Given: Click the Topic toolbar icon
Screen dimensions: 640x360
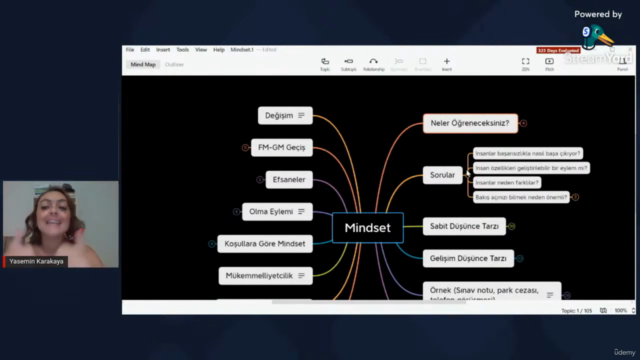Looking at the screenshot, I should (325, 64).
